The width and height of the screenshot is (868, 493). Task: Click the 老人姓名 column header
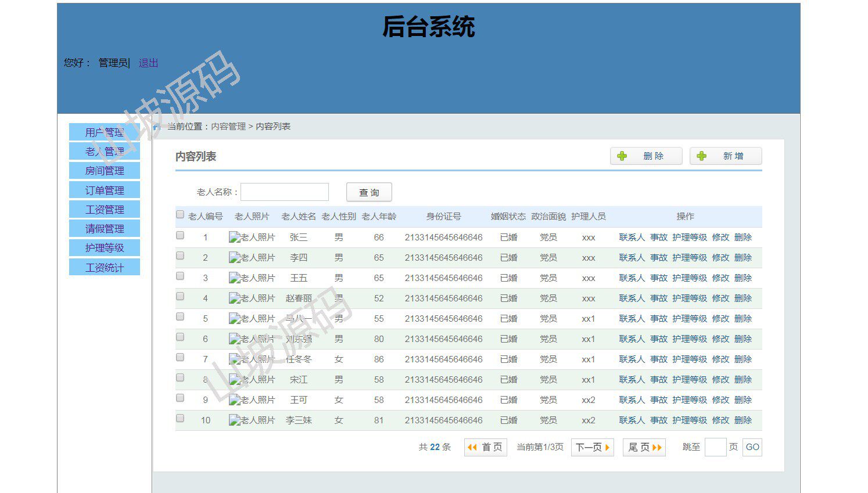coord(299,217)
